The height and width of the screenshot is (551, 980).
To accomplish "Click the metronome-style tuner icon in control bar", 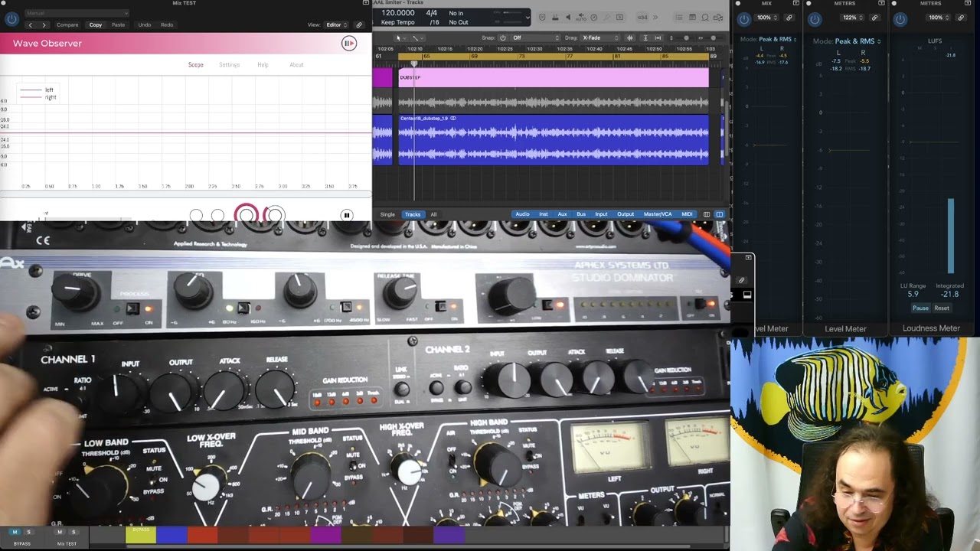I will coord(593,17).
